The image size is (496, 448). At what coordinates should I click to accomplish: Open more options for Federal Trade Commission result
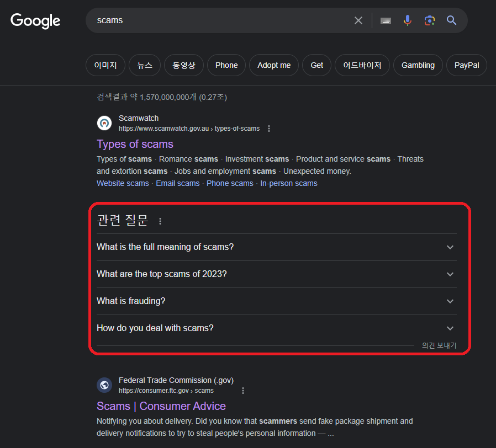click(x=243, y=391)
